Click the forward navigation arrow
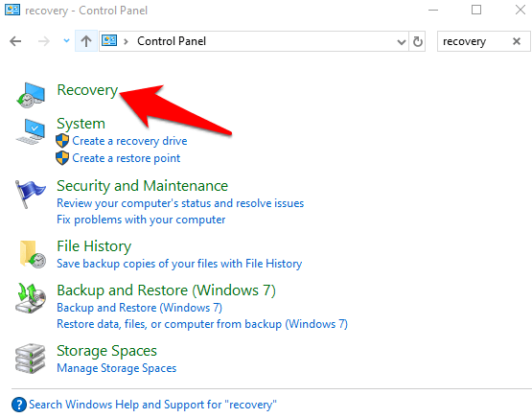The image size is (532, 418). pos(44,41)
